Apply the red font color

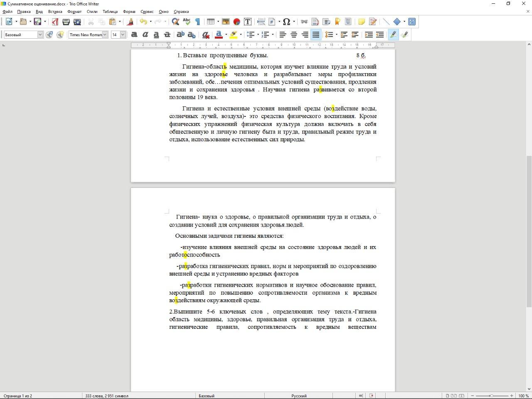[219, 34]
